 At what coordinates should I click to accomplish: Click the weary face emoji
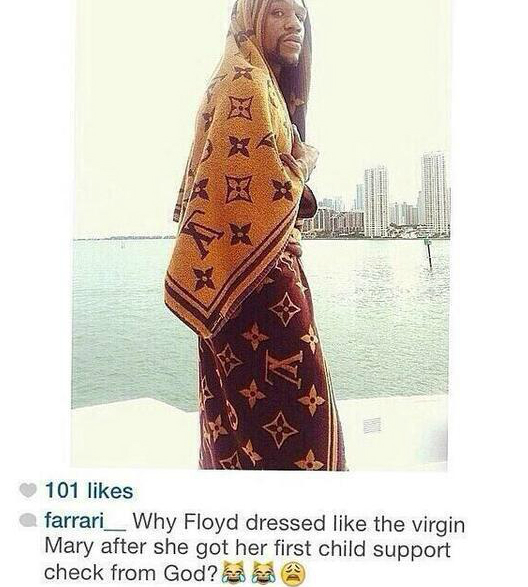[294, 572]
